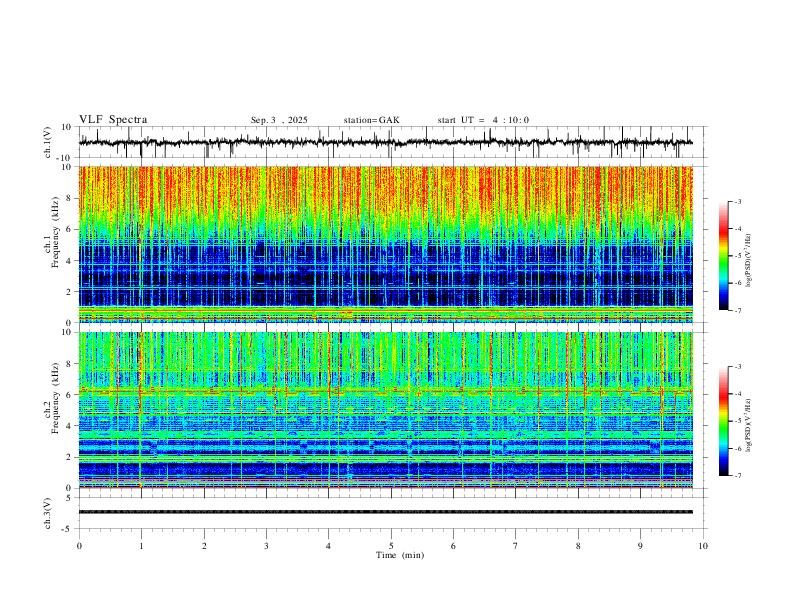Click the ch.1 spectrogram panel

(x=385, y=244)
